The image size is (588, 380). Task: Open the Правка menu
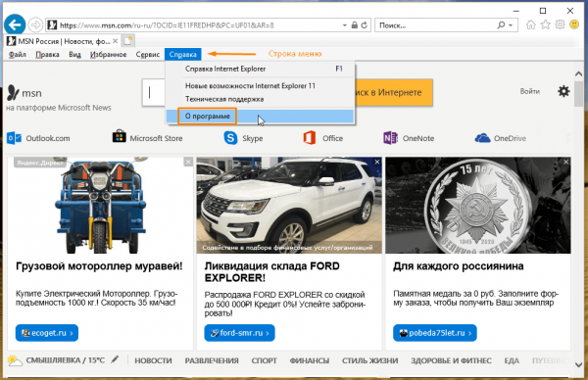click(x=47, y=54)
